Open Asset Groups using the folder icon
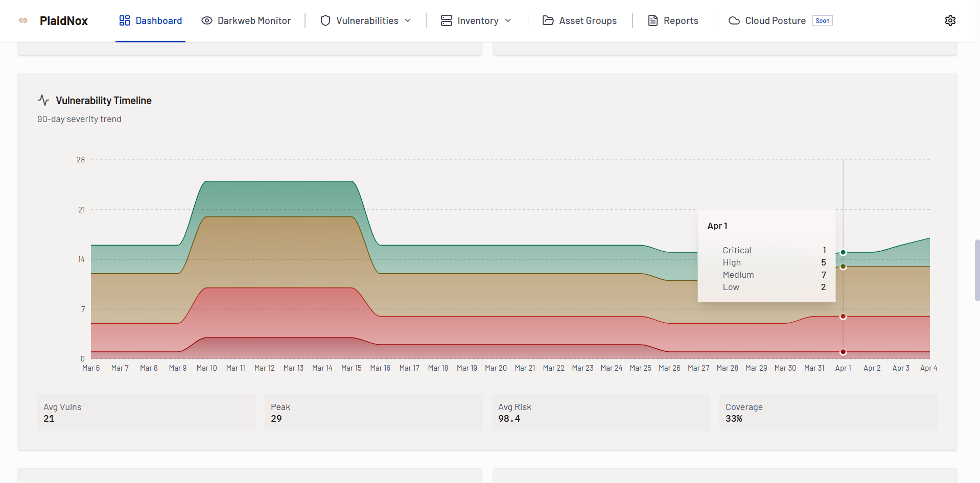Image resolution: width=980 pixels, height=483 pixels. (x=548, y=20)
